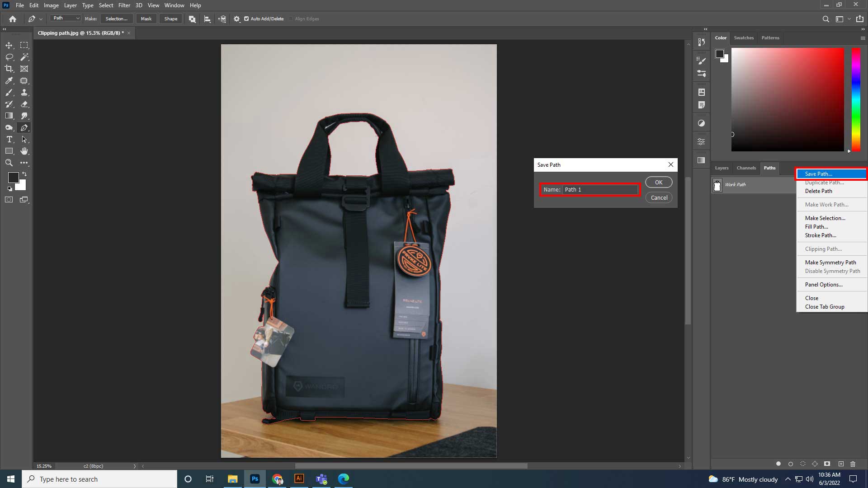
Task: Select the Zoom tool
Action: coord(9,163)
